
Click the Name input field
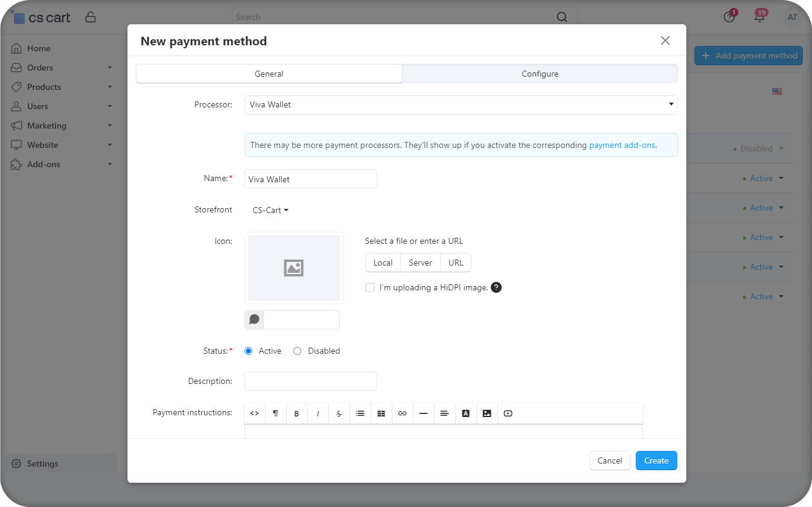point(311,179)
